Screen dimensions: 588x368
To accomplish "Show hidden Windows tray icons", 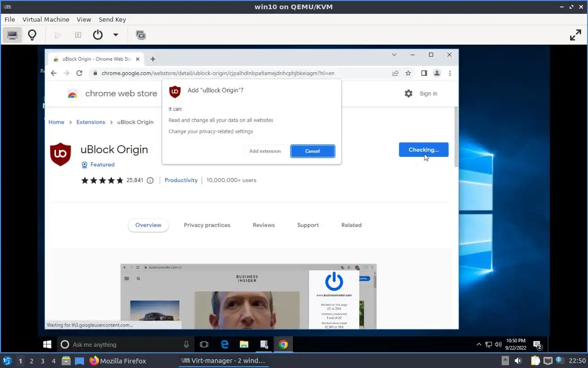I will tap(479, 344).
